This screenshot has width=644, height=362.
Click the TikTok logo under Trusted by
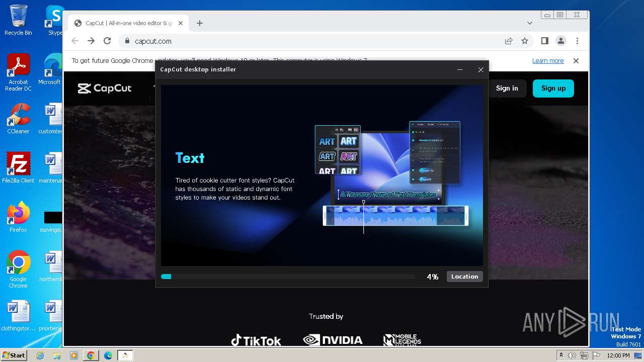click(x=256, y=340)
